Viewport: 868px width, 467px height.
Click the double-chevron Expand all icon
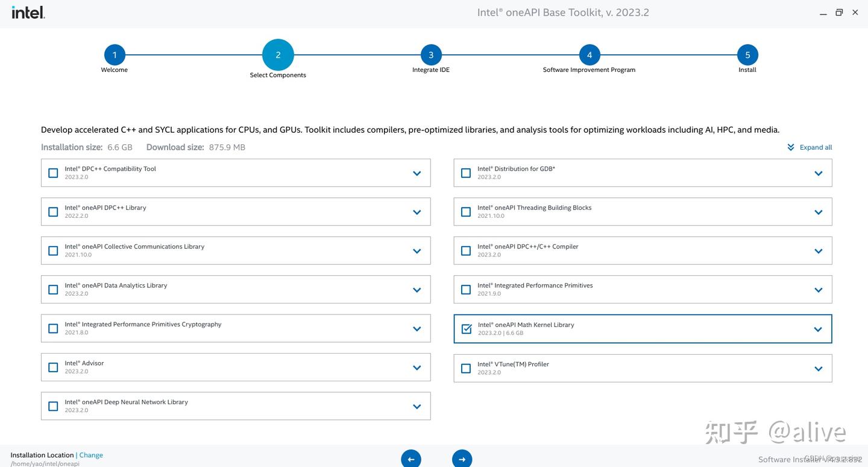tap(791, 147)
